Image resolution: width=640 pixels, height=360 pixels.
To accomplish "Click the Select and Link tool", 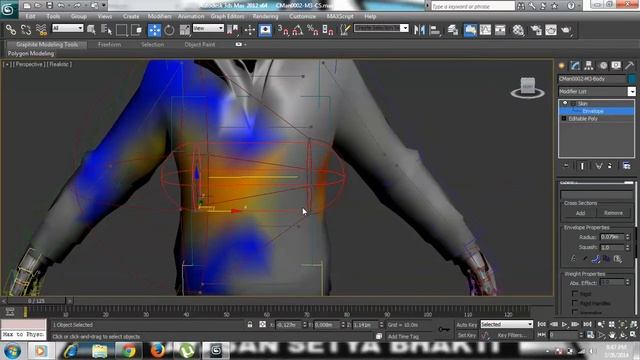I will (x=11, y=30).
